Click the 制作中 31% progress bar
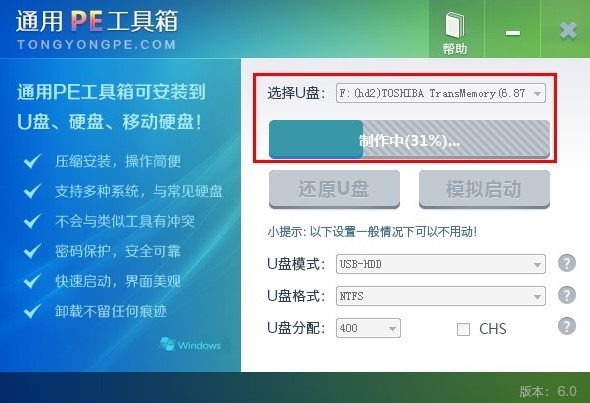590x403 pixels. pos(409,139)
